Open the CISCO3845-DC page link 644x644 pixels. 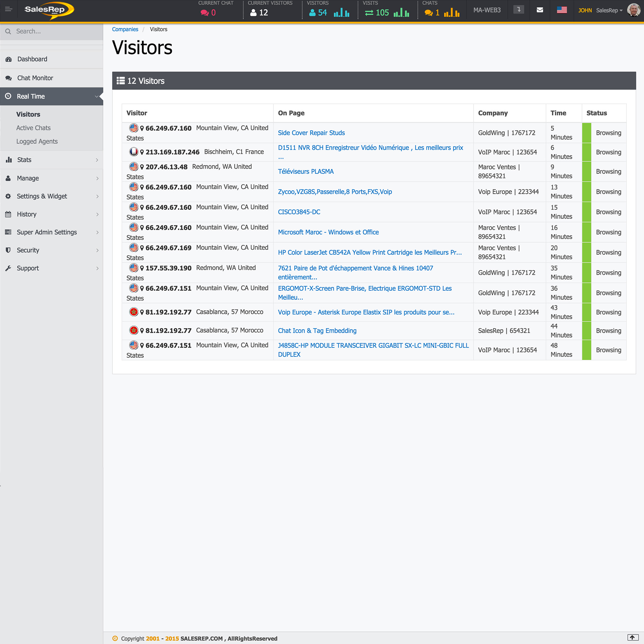tap(299, 212)
